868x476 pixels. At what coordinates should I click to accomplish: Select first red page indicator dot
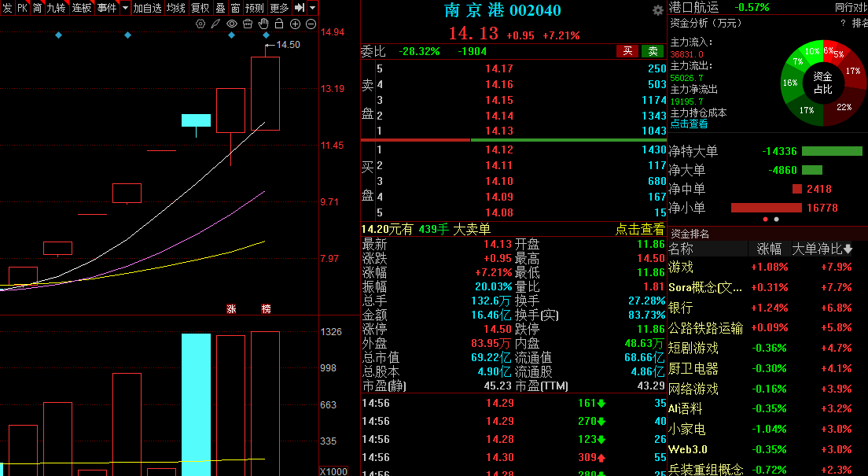pos(766,220)
